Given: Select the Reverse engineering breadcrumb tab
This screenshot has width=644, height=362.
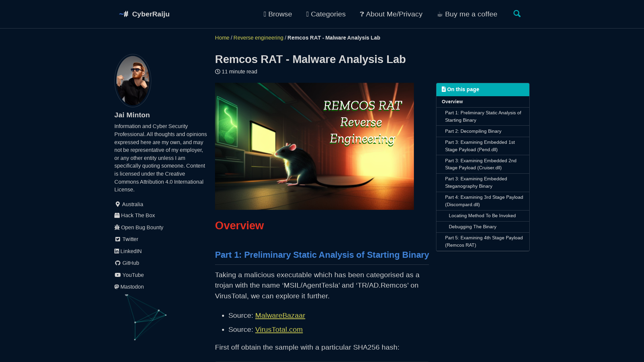Looking at the screenshot, I should (258, 38).
